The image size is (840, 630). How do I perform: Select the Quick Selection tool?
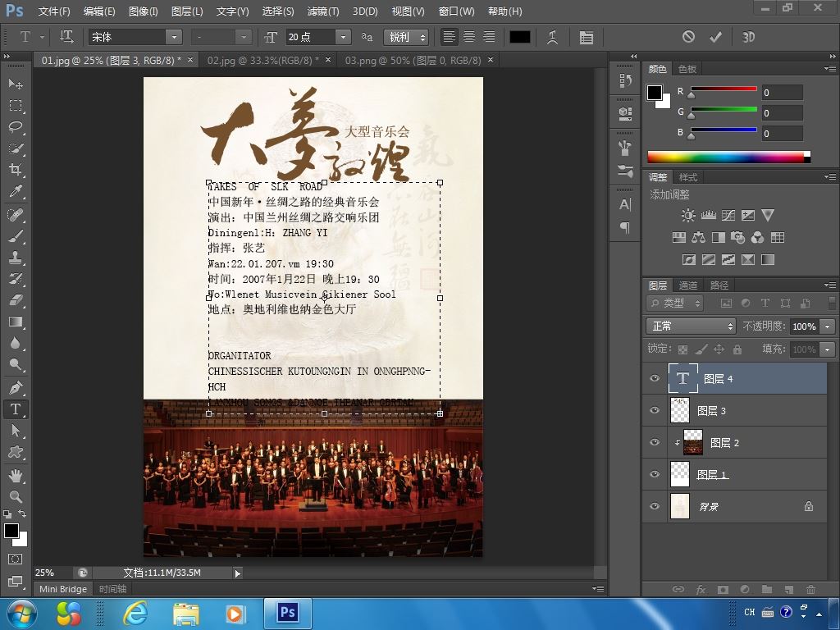tap(16, 148)
